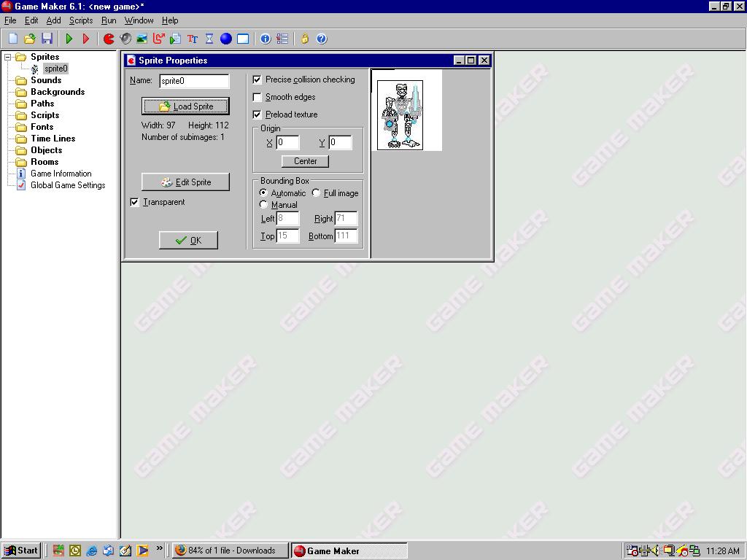Select the Rooms folder
This screenshot has width=747, height=560.
(44, 162)
